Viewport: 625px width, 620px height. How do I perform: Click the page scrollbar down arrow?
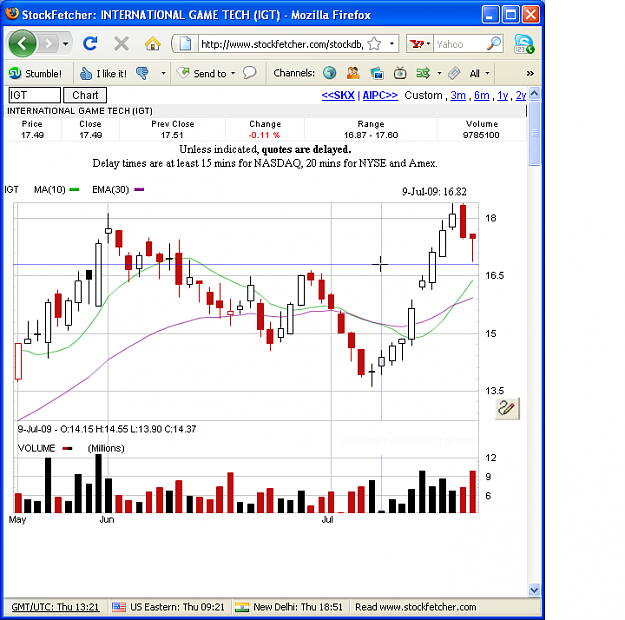pyautogui.click(x=534, y=589)
